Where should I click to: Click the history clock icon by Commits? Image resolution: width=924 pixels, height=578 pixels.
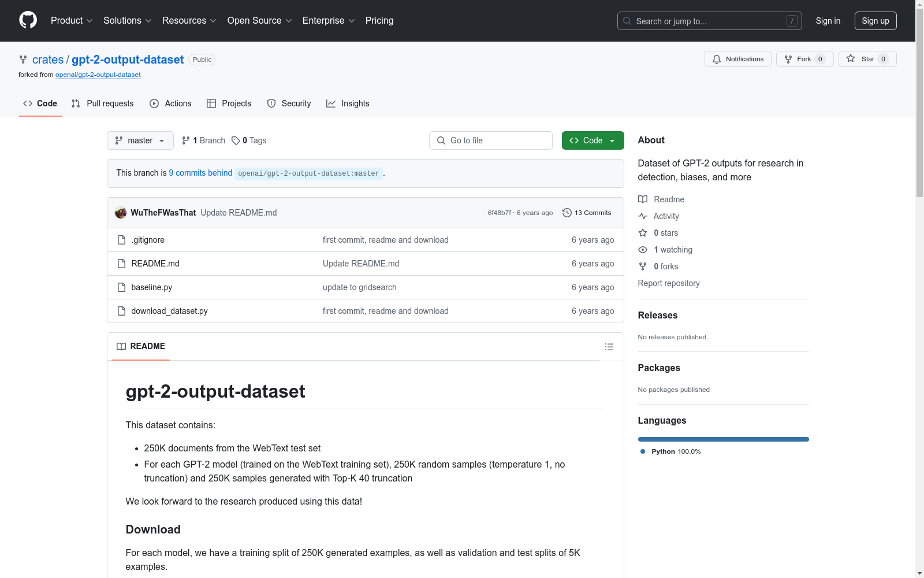567,213
